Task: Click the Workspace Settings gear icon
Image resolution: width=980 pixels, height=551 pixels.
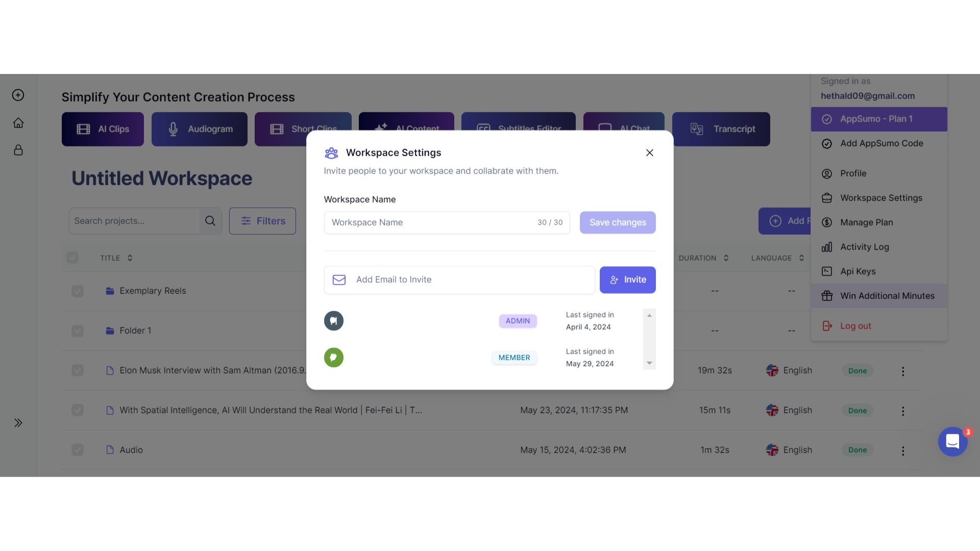Action: tap(826, 198)
